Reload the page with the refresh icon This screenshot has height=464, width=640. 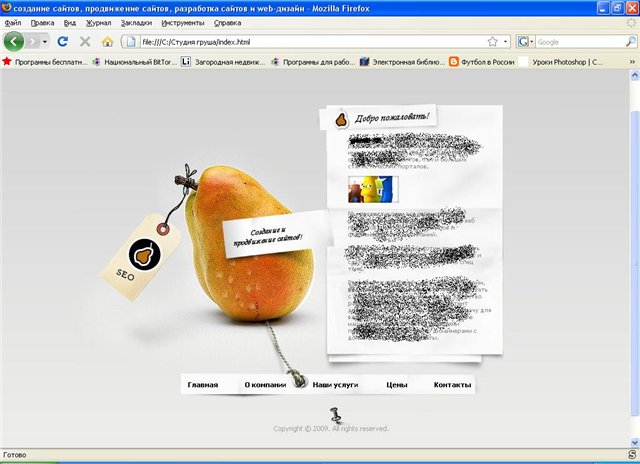click(x=63, y=42)
